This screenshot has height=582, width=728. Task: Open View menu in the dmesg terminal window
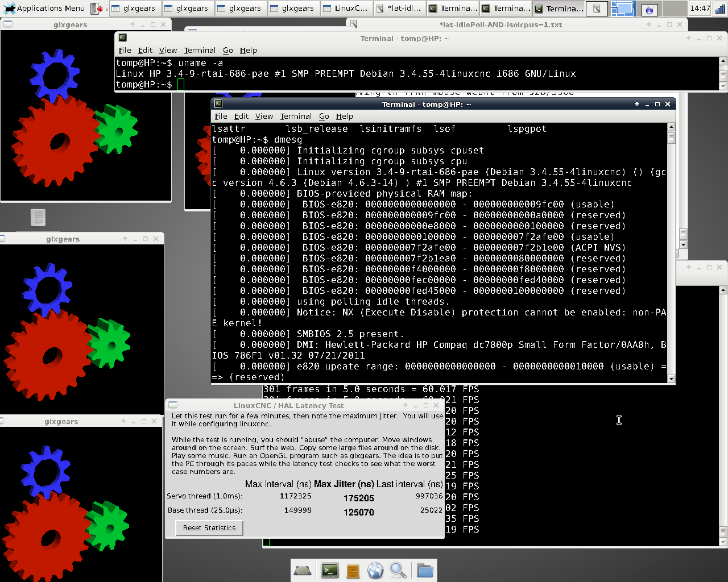(264, 116)
